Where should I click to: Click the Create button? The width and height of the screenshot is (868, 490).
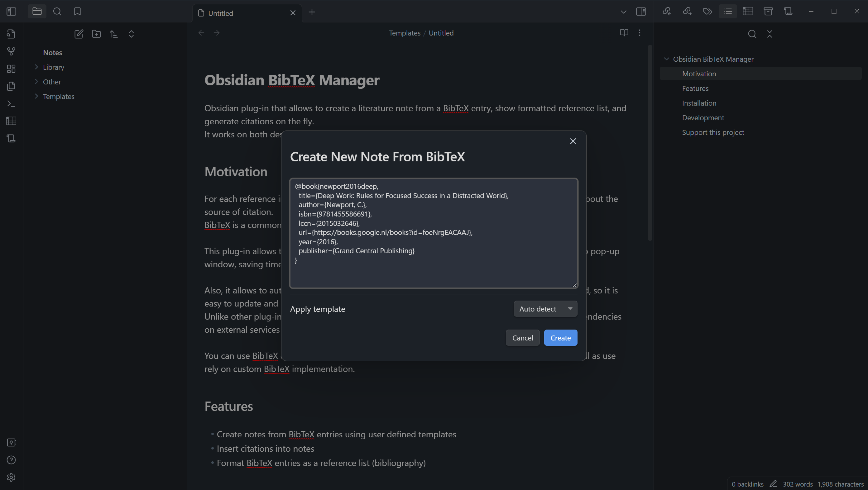pos(560,338)
